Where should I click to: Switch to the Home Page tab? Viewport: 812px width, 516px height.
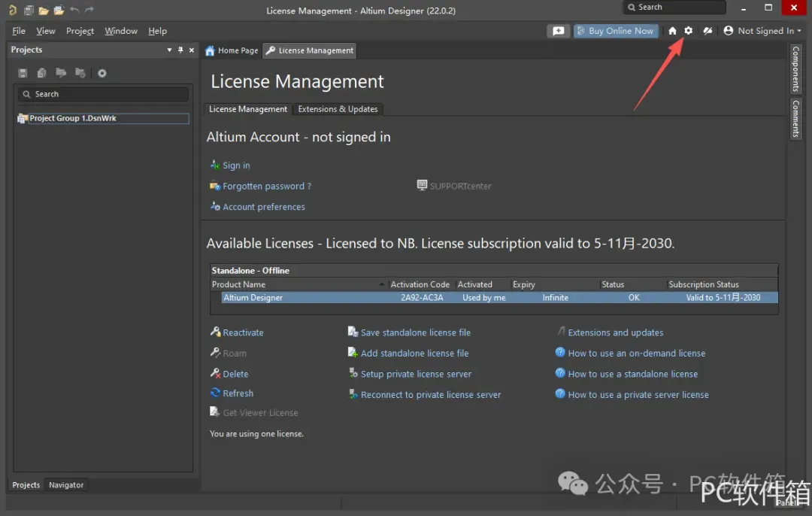tap(232, 50)
